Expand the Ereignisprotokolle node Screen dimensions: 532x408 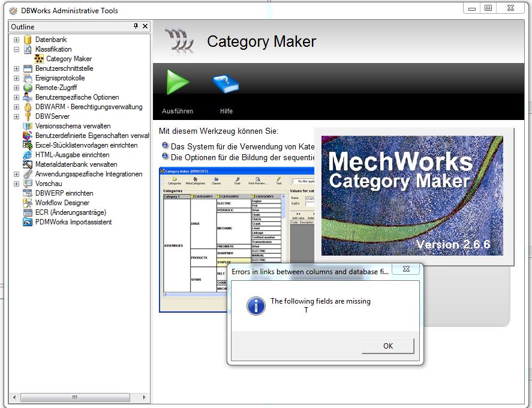point(16,78)
